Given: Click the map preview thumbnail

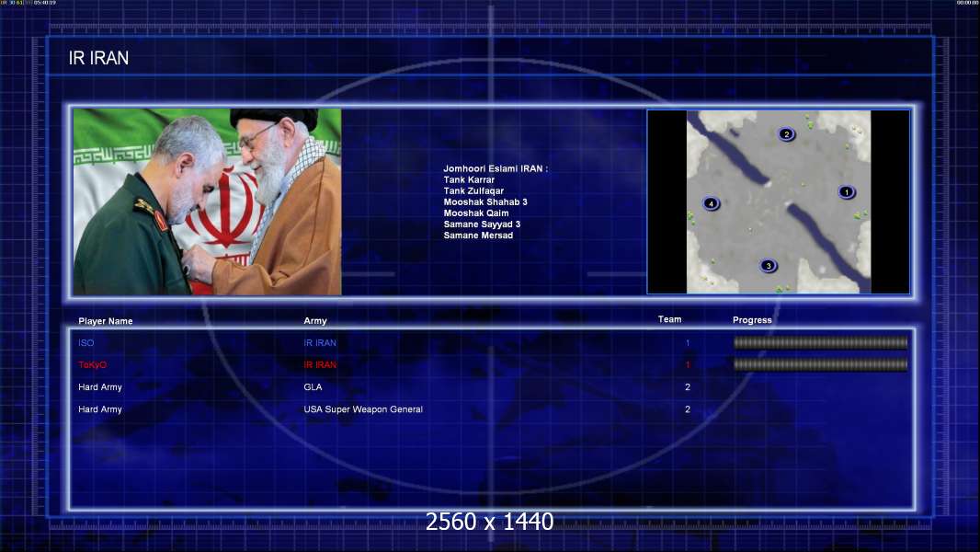Looking at the screenshot, I should click(x=778, y=201).
